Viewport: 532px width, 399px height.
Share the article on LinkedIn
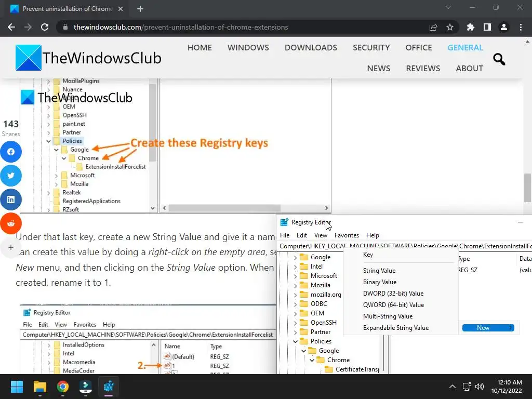coord(11,199)
